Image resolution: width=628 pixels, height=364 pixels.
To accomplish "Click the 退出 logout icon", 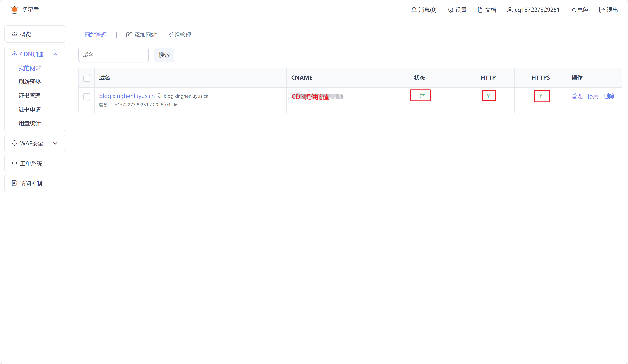I will (602, 10).
